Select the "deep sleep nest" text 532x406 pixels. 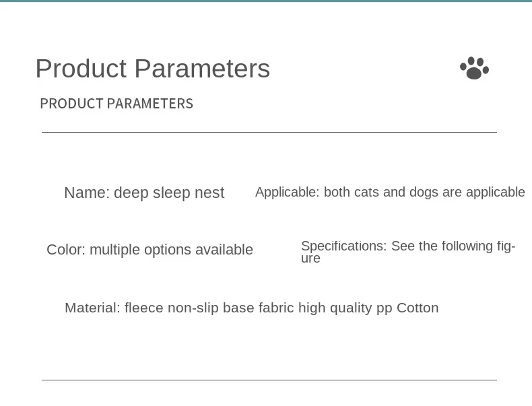[x=169, y=193]
